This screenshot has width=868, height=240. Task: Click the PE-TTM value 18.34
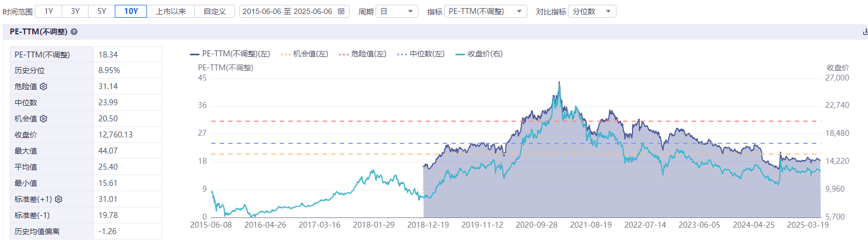coord(108,54)
